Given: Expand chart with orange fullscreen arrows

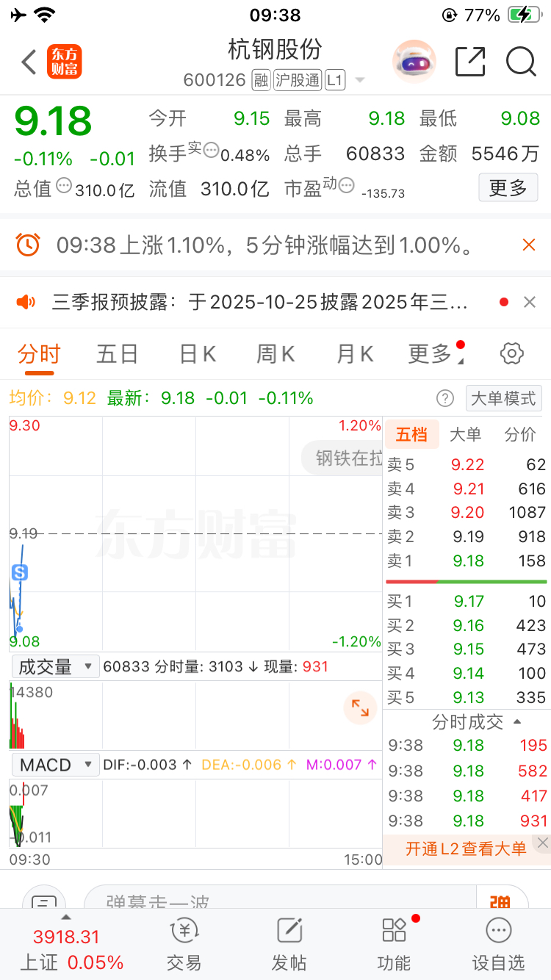Looking at the screenshot, I should (x=360, y=708).
